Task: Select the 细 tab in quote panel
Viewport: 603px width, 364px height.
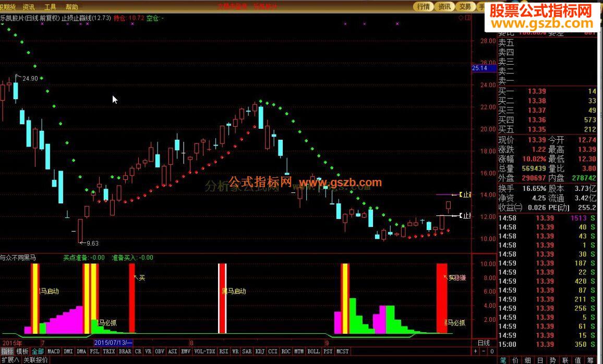Action: pos(528,360)
